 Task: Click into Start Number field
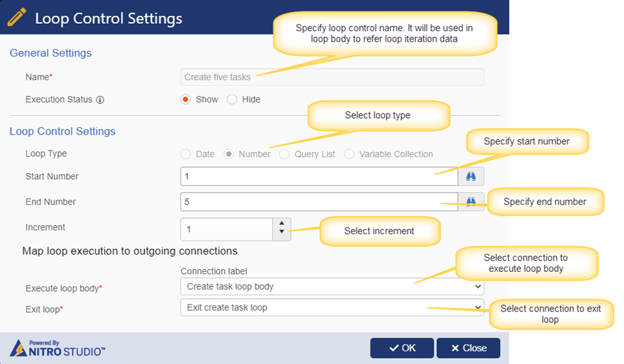tap(319, 176)
